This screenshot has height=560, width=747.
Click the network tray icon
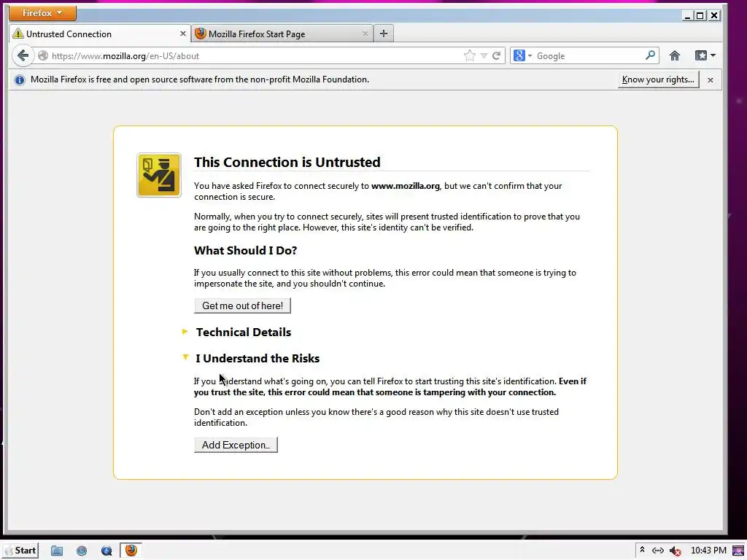[x=658, y=551]
